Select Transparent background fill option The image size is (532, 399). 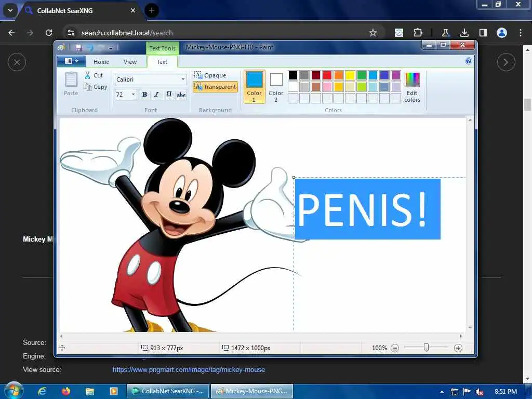(x=216, y=87)
